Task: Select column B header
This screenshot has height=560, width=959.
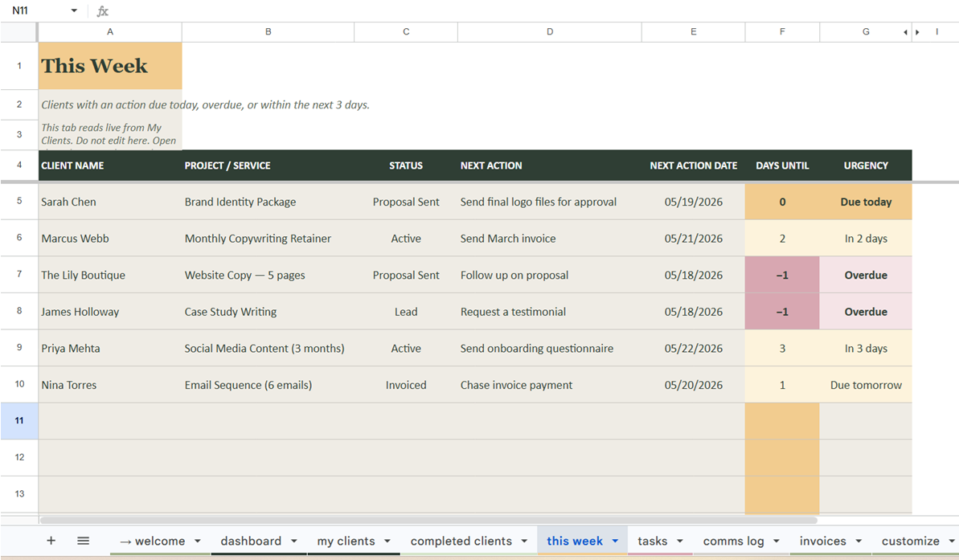Action: (x=268, y=32)
